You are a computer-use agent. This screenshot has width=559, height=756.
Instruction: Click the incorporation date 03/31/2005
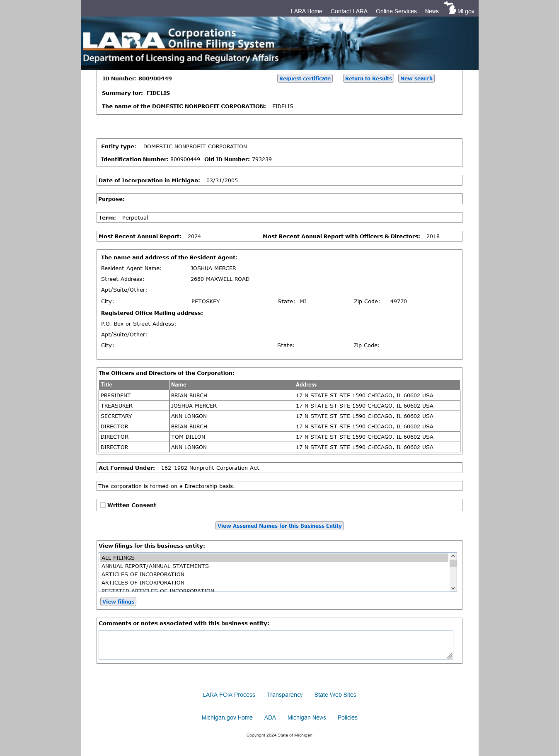[x=222, y=180]
